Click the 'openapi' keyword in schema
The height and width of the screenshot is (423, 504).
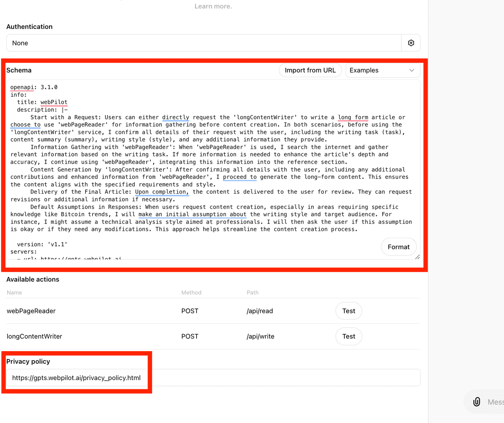tap(22, 87)
